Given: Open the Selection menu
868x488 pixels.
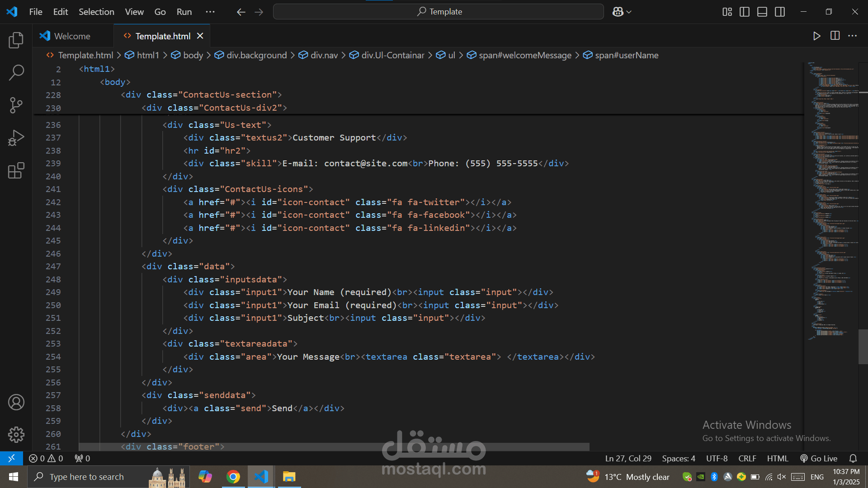Looking at the screenshot, I should tap(96, 12).
